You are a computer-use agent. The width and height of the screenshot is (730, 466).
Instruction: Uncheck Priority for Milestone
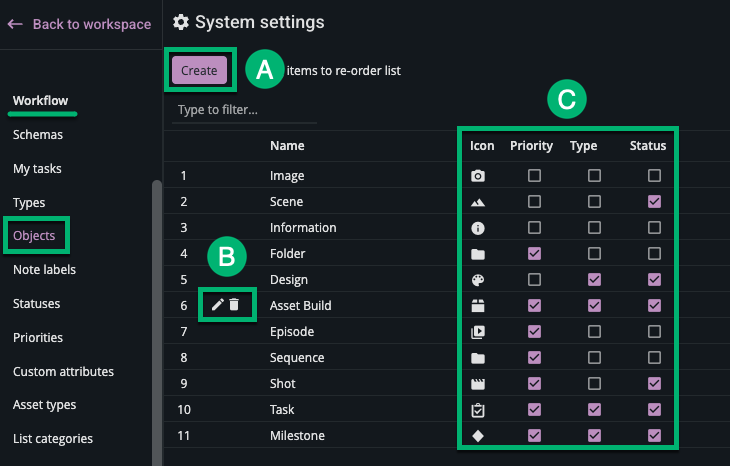(x=534, y=435)
